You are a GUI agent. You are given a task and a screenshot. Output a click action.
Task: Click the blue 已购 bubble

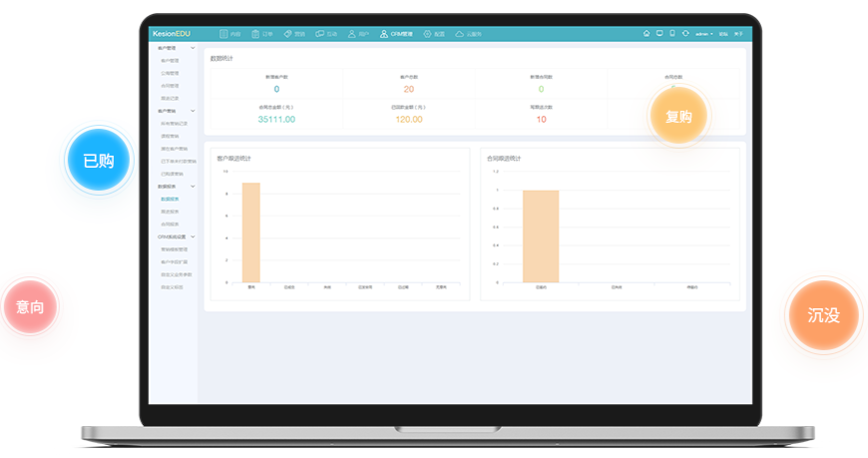(98, 160)
